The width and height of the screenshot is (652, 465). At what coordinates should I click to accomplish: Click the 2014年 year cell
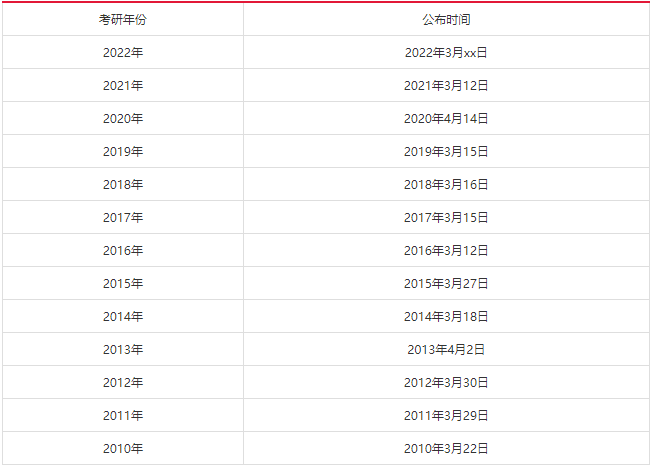(x=123, y=317)
